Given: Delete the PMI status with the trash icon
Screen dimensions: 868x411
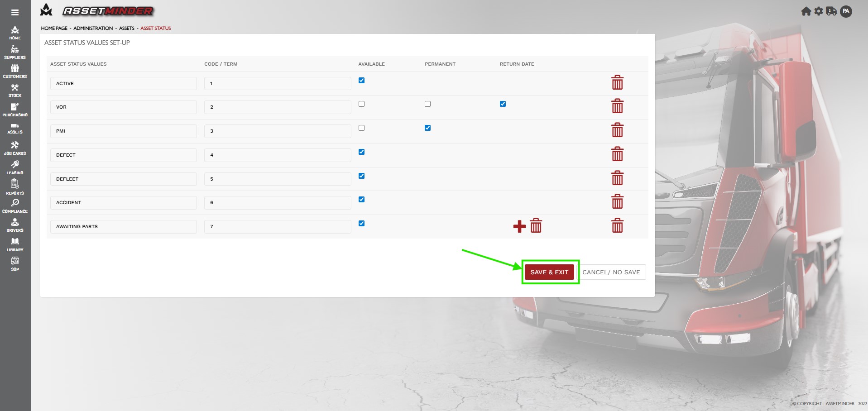Looking at the screenshot, I should (x=617, y=130).
